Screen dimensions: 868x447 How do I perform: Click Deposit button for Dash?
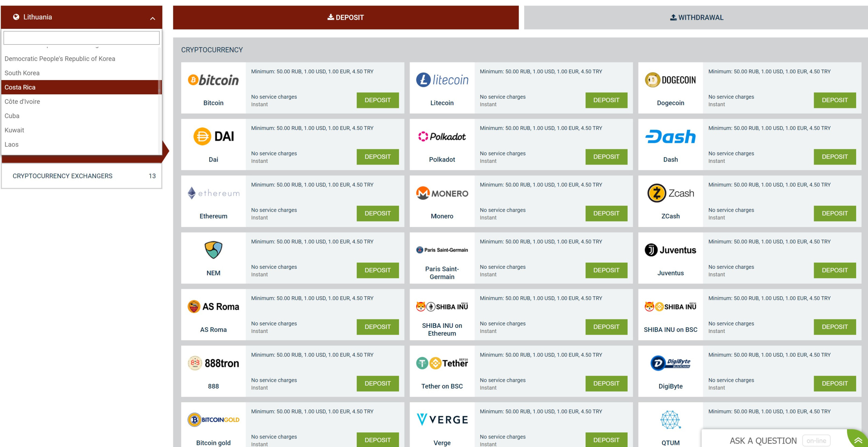(834, 157)
